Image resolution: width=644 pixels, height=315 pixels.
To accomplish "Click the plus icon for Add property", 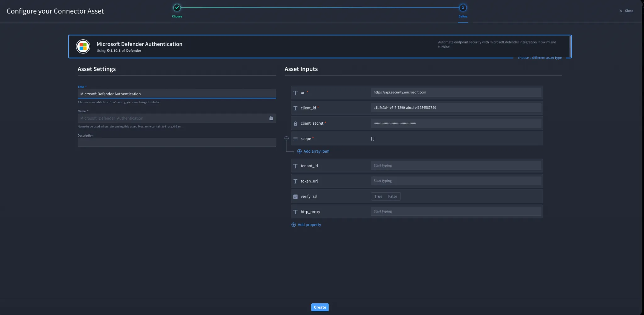I will [x=293, y=225].
